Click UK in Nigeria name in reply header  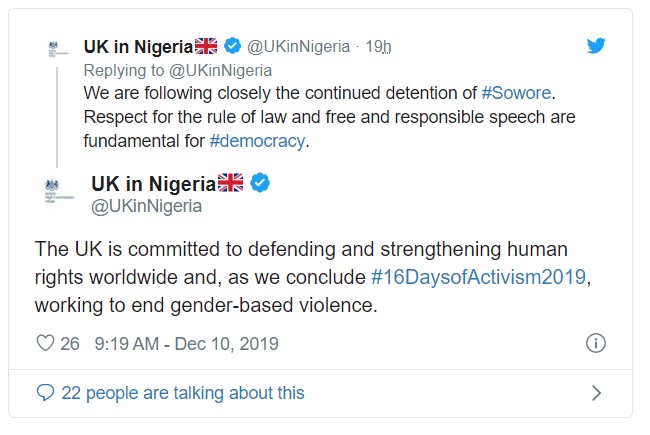click(x=138, y=46)
